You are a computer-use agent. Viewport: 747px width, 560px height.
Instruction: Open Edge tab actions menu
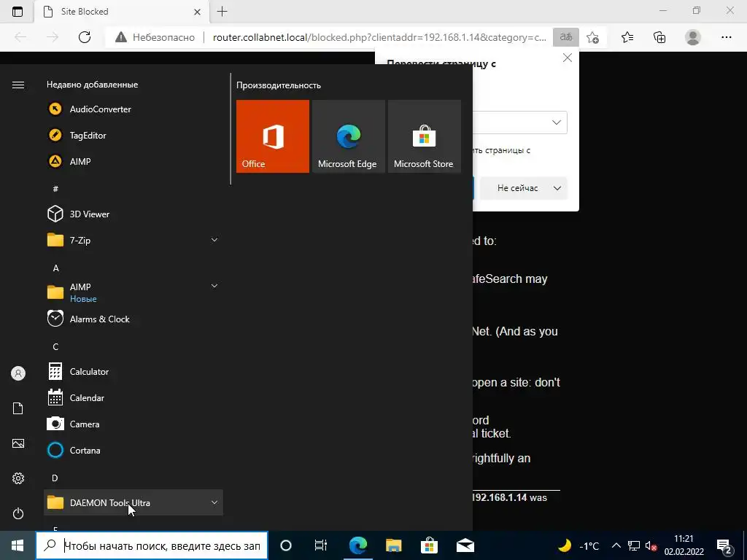18,12
